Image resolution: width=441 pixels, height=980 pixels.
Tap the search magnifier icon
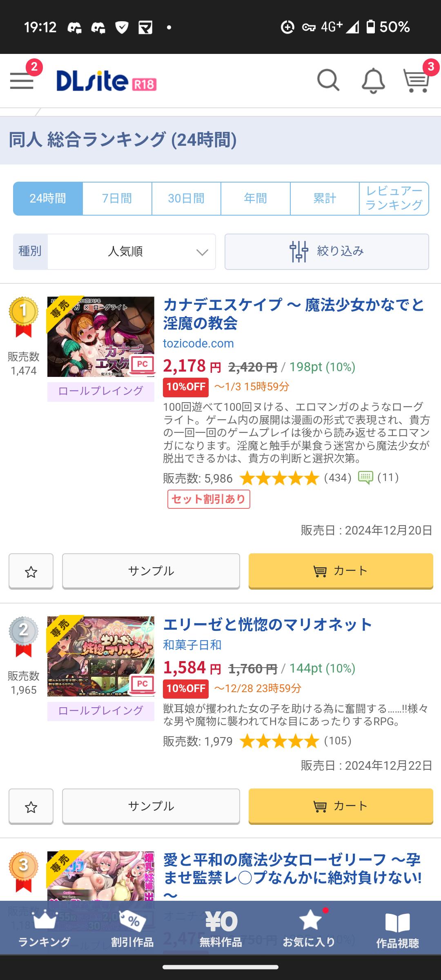(328, 80)
